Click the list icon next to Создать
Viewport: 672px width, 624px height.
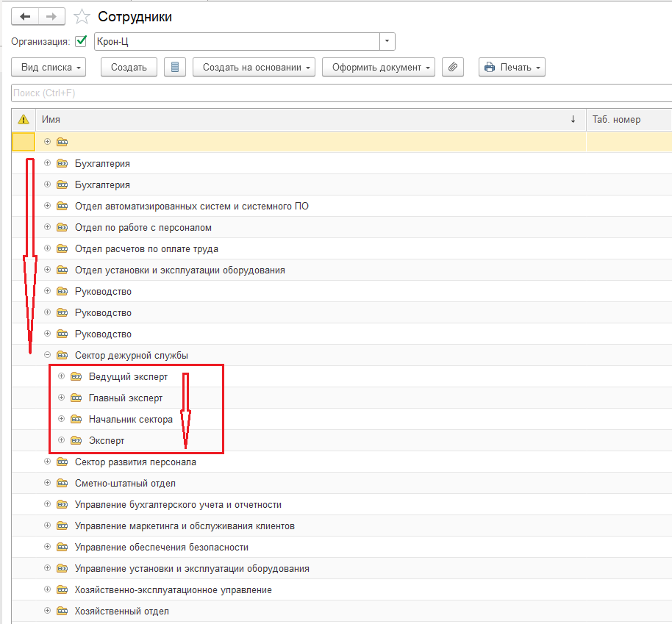(174, 68)
